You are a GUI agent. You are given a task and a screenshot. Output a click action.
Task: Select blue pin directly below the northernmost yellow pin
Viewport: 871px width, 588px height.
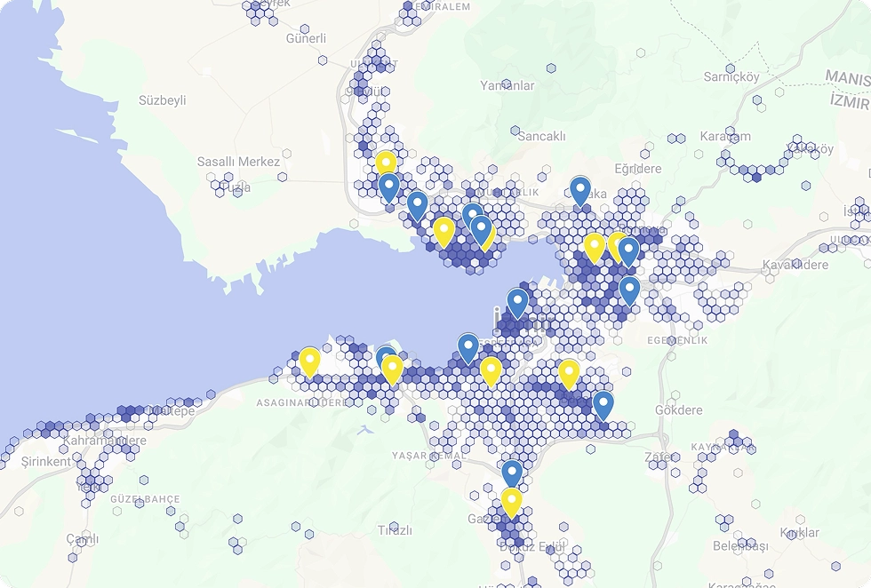pos(388,187)
